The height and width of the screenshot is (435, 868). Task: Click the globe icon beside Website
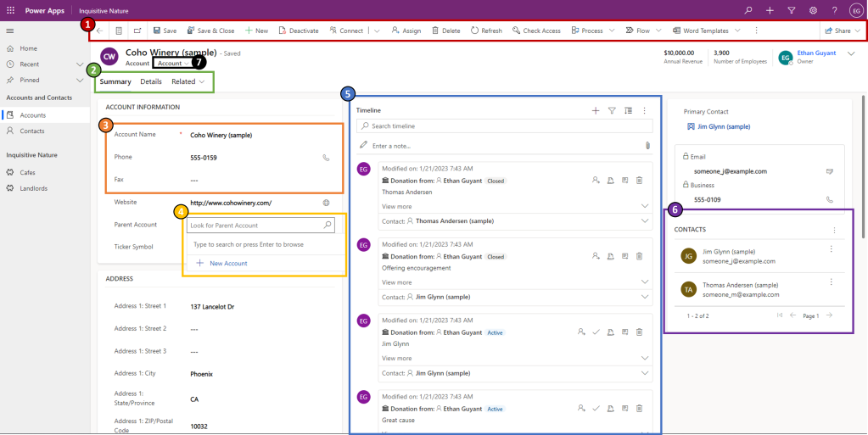coord(326,203)
